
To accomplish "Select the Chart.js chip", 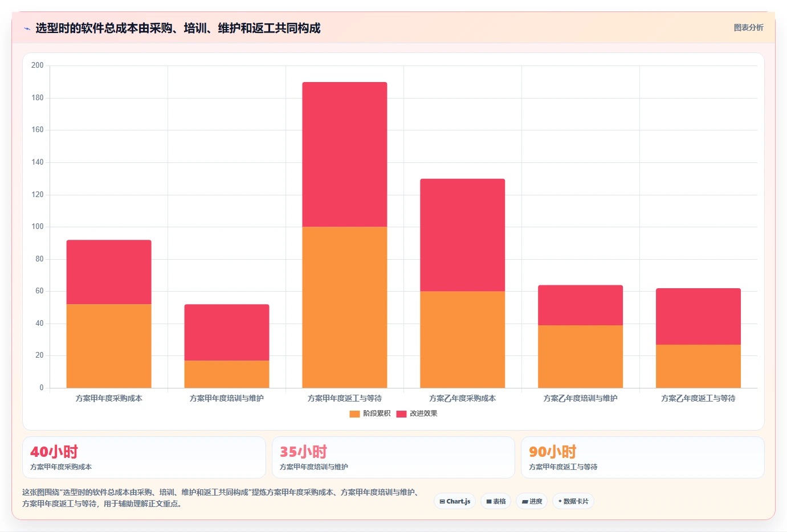I will 455,501.
